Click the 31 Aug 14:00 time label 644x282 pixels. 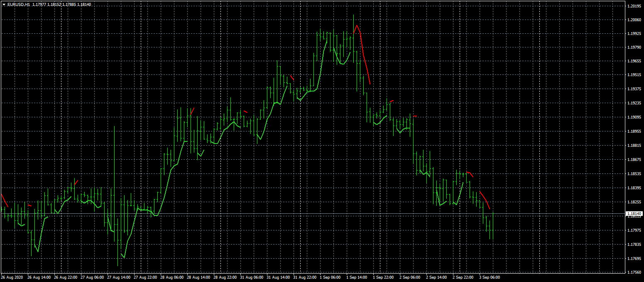[278, 277]
